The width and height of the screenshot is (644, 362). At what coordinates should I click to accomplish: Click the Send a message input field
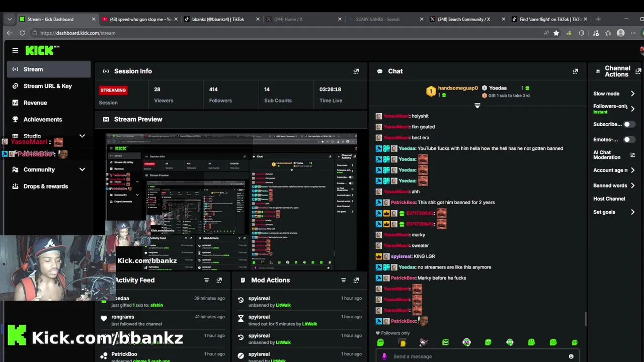pyautogui.click(x=477, y=356)
